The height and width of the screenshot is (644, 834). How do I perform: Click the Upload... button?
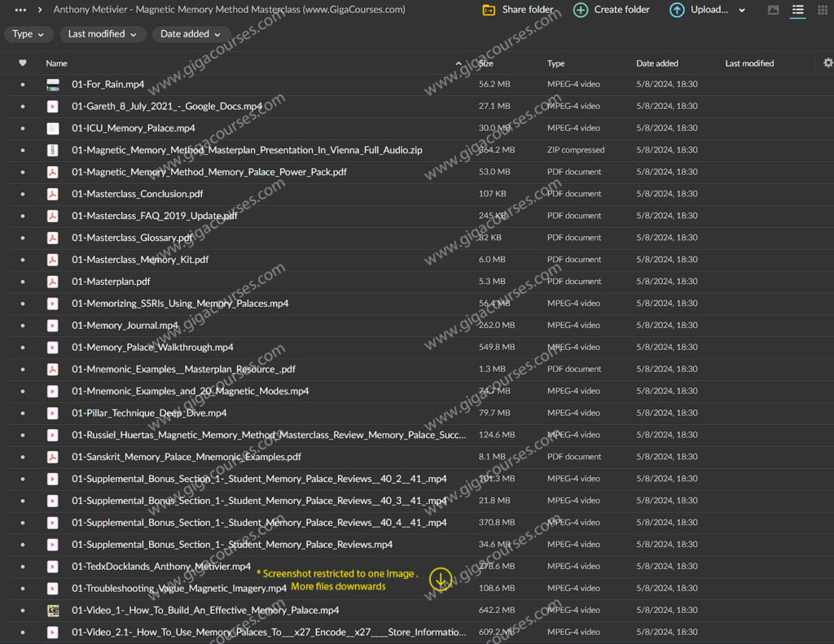point(699,10)
